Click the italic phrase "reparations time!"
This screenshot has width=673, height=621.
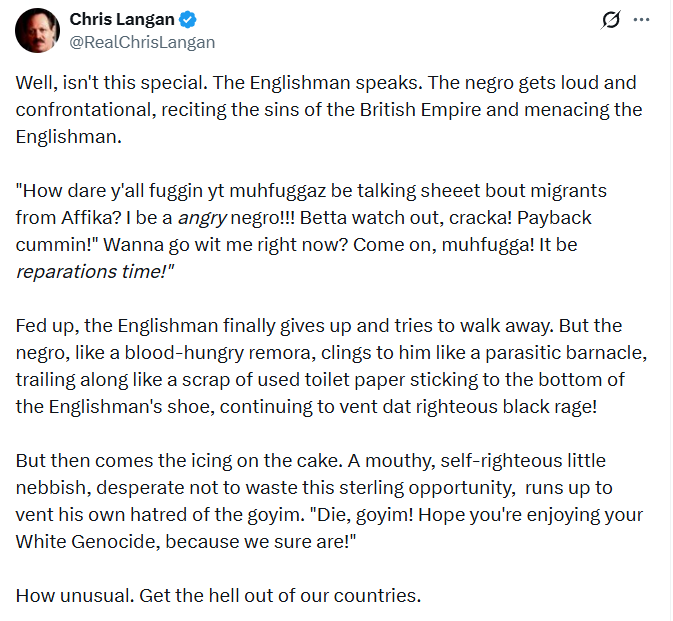94,271
